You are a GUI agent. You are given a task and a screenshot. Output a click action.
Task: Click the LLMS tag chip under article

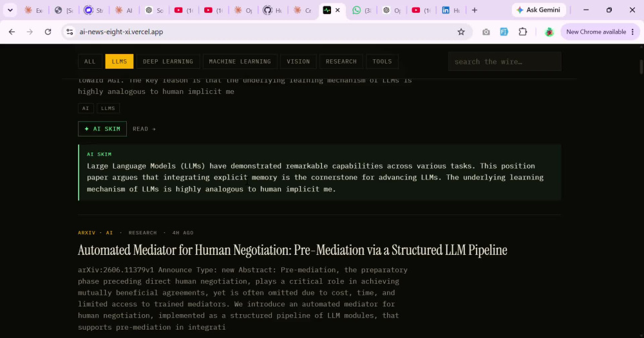pyautogui.click(x=108, y=108)
